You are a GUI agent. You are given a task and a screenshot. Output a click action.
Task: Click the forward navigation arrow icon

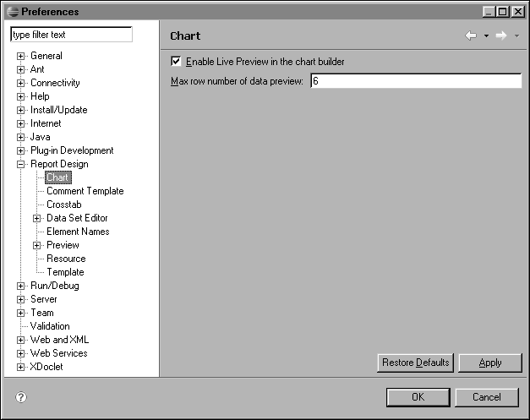point(501,35)
